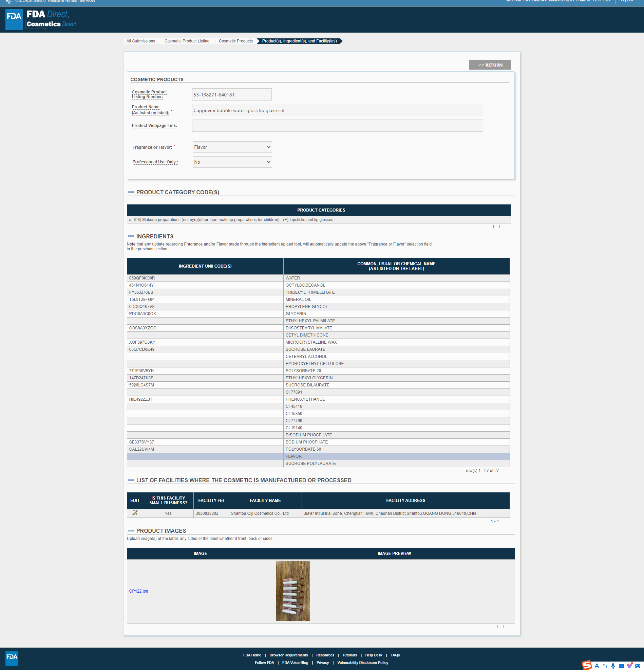
Task: Go to All Submissions breadcrumb
Action: 140,41
